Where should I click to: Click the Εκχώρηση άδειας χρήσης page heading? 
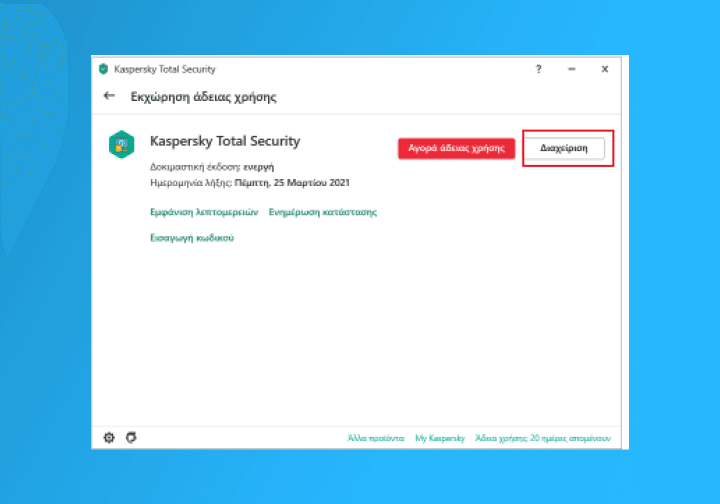pos(203,97)
